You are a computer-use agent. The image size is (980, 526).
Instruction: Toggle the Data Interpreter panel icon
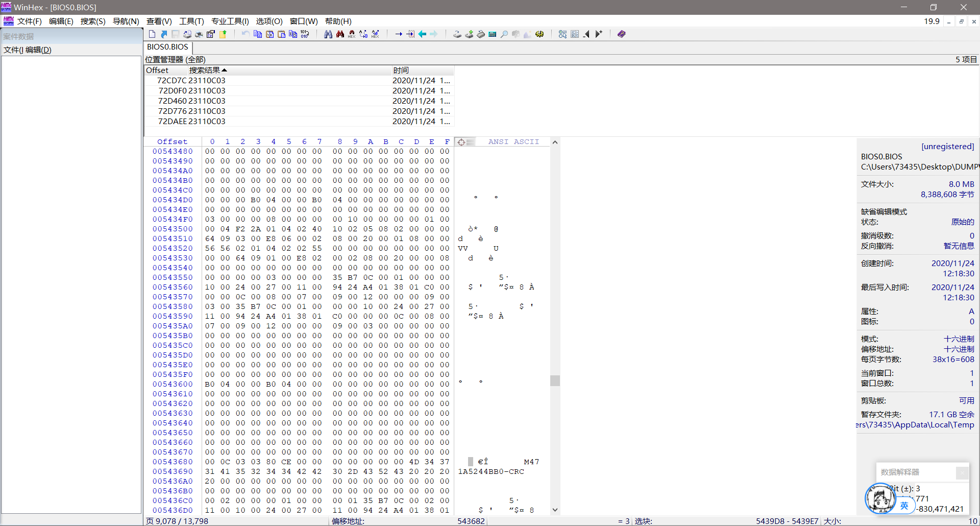(575, 34)
